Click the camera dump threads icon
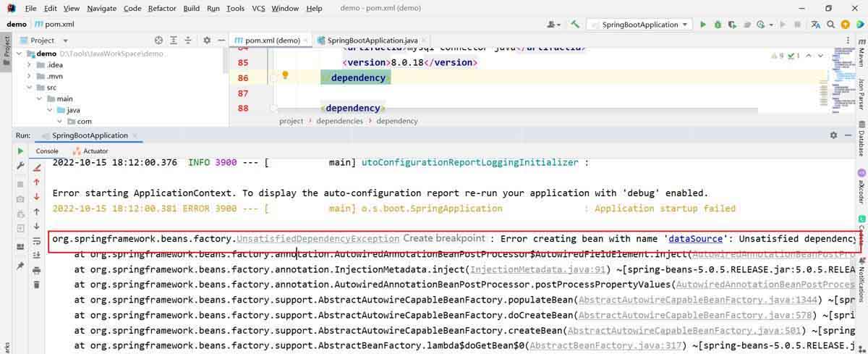 tap(20, 198)
